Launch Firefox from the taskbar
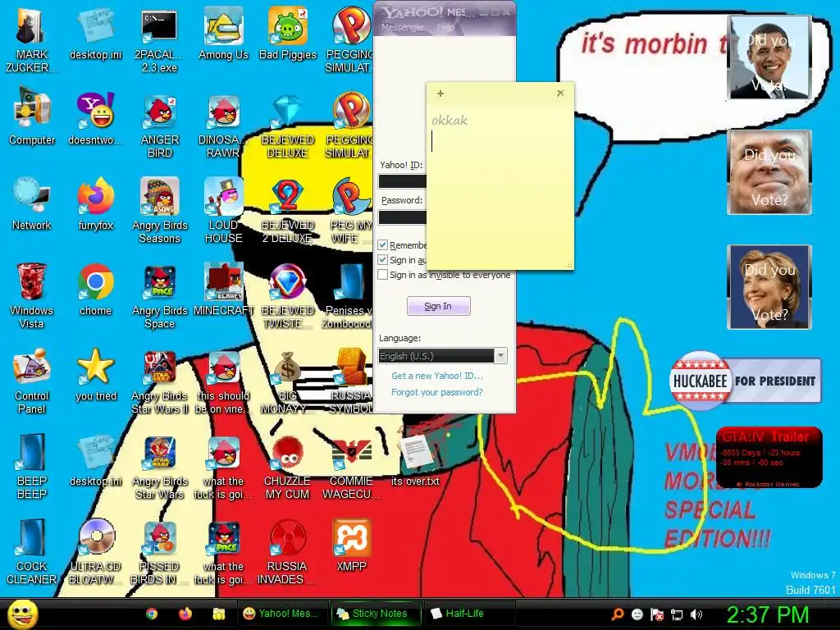 185,614
